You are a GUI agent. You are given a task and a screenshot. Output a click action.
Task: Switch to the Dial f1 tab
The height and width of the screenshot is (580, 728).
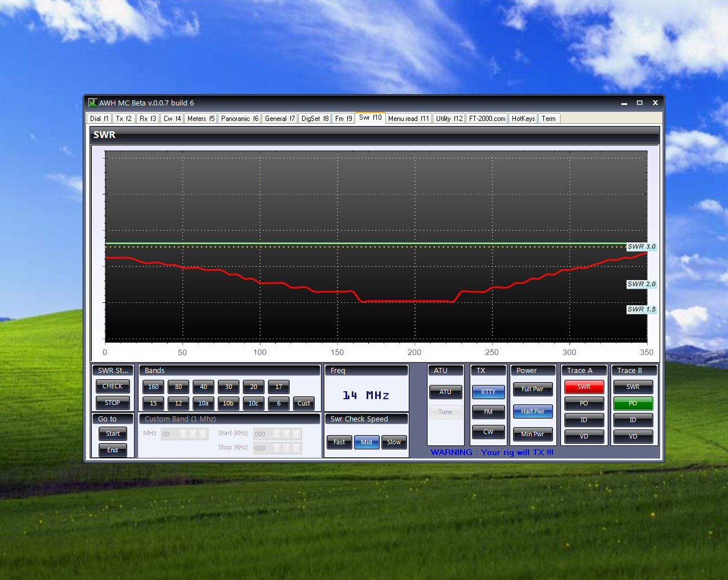click(x=99, y=119)
